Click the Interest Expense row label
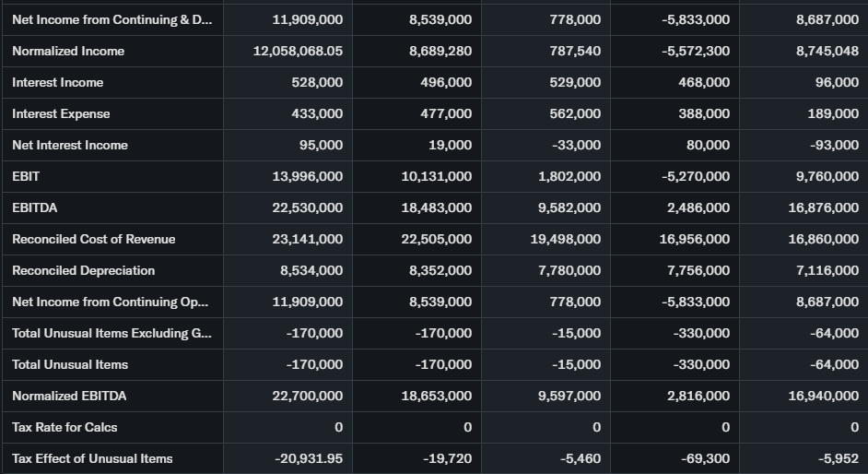The height and width of the screenshot is (474, 868). pyautogui.click(x=61, y=114)
